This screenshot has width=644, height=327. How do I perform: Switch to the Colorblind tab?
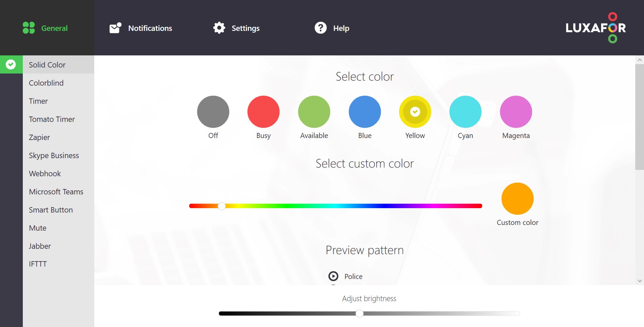pyautogui.click(x=46, y=83)
